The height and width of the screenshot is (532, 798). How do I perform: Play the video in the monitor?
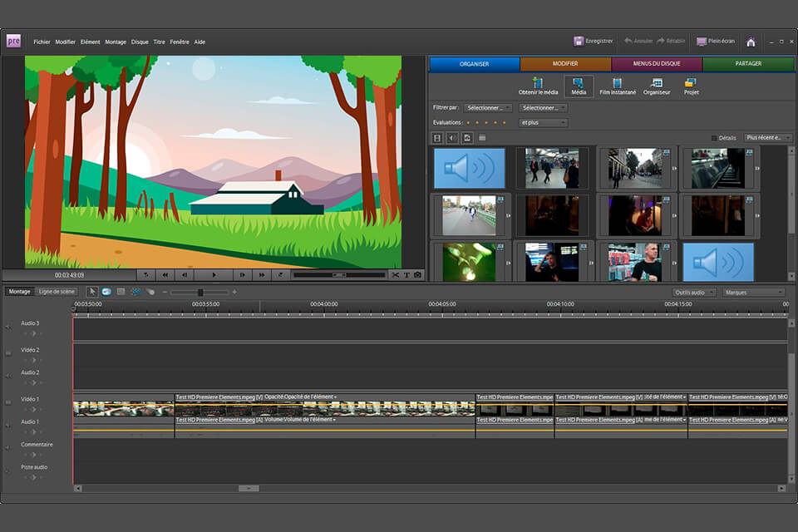click(214, 275)
